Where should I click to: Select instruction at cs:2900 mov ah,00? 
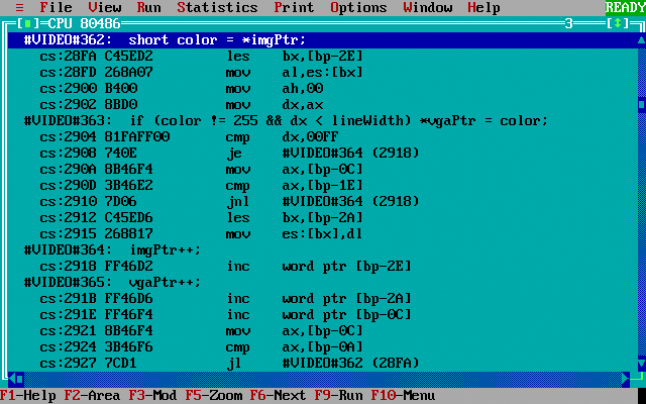tap(323, 89)
